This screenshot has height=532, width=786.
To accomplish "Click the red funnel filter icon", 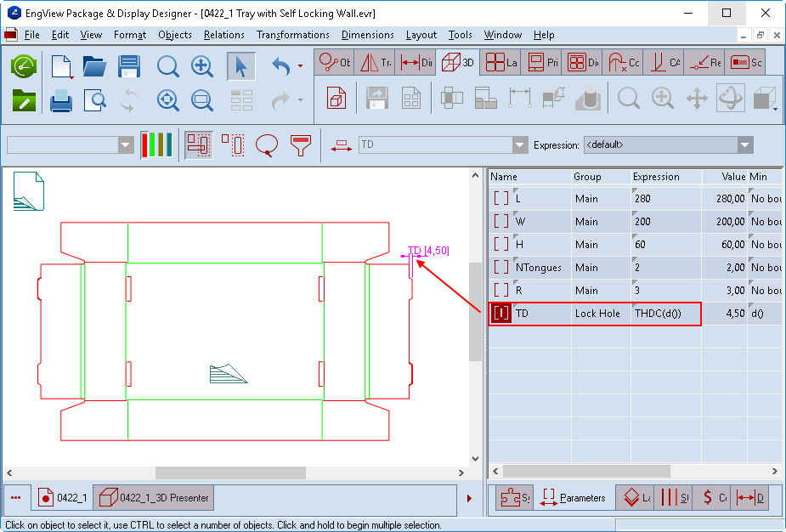I will pyautogui.click(x=301, y=145).
